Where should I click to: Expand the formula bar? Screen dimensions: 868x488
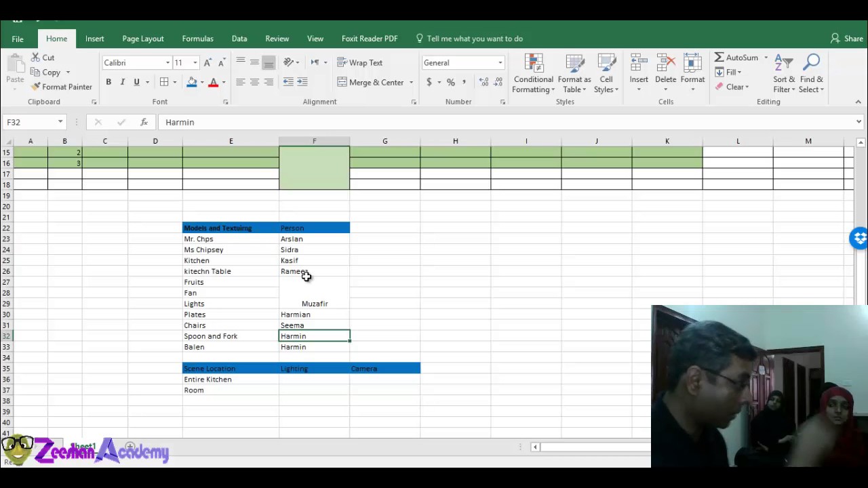click(859, 122)
